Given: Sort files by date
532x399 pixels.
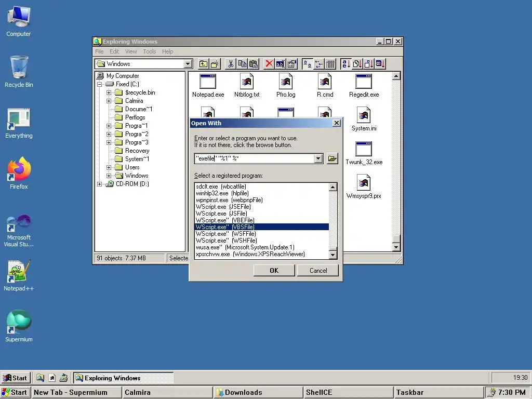Looking at the screenshot, I should pos(380,64).
